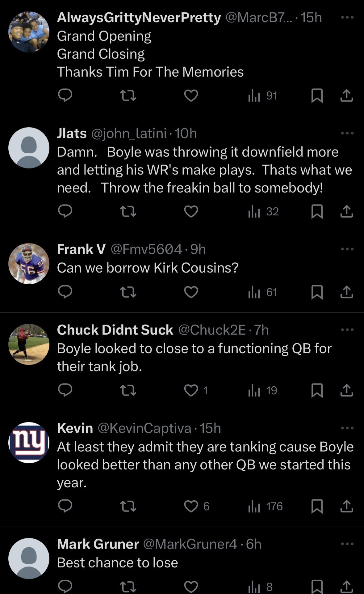Retweet AlwaysGrittyNeverPretty's post
The width and height of the screenshot is (364, 594).
coord(128,95)
